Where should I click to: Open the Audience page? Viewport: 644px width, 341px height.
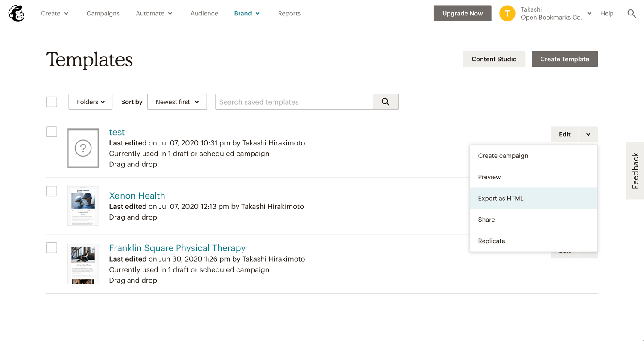coord(204,13)
